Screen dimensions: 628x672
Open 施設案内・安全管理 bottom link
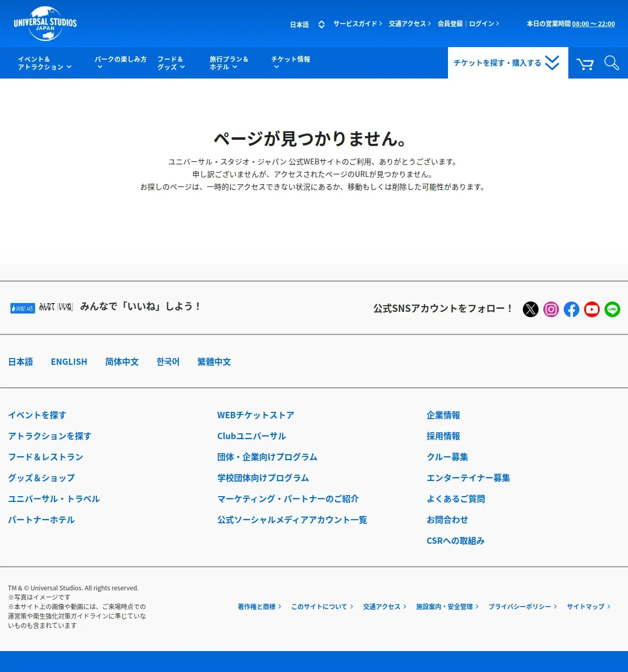pyautogui.click(x=447, y=607)
